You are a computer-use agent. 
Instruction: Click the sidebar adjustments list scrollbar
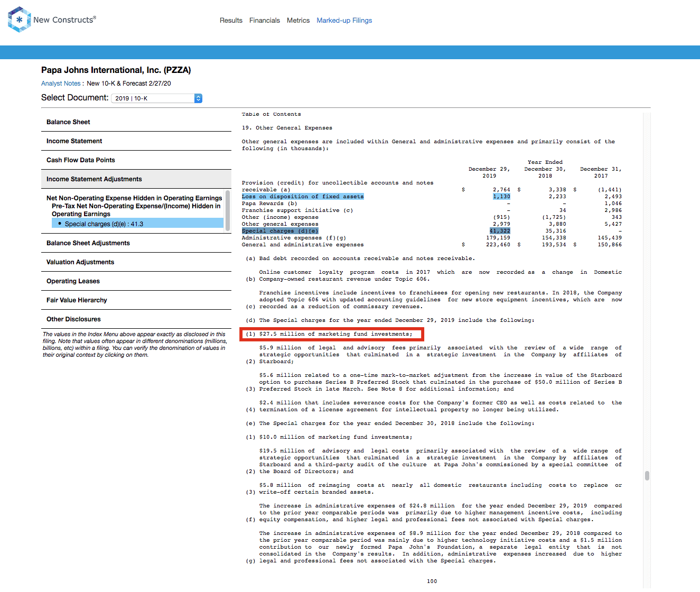tap(228, 210)
